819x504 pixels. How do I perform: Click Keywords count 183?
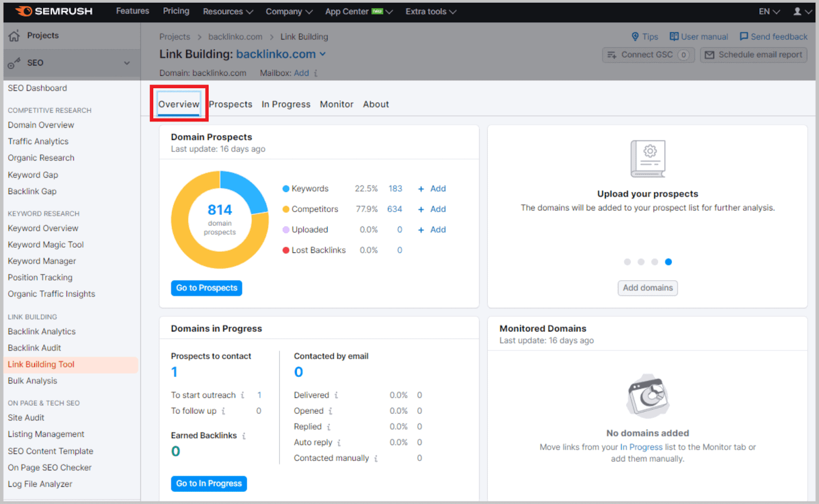pos(395,189)
